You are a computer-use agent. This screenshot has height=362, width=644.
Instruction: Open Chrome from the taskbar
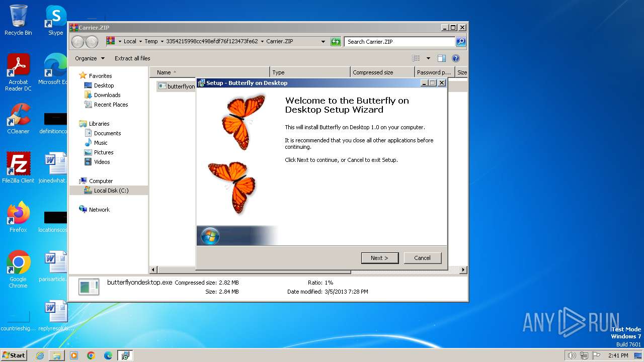91,355
